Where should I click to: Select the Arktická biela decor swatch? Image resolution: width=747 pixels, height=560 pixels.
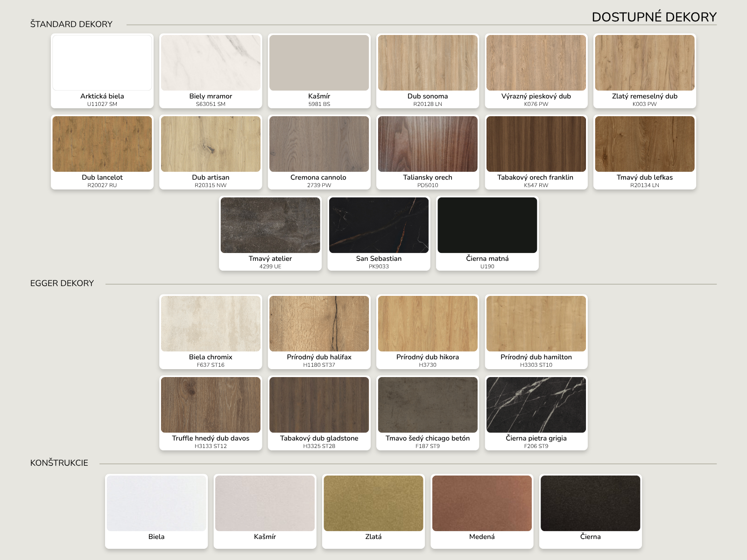click(x=102, y=71)
